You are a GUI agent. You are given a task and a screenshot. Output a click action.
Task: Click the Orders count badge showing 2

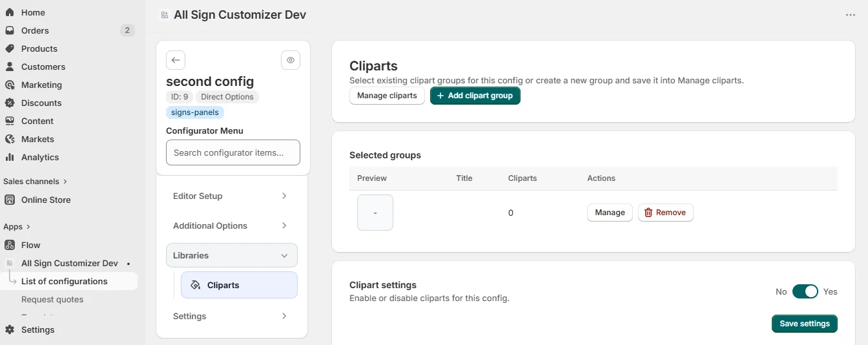click(x=127, y=30)
